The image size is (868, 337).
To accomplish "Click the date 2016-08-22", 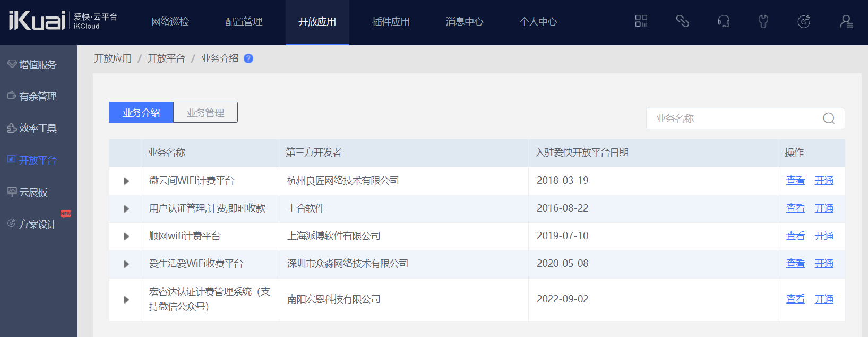I will pos(563,208).
